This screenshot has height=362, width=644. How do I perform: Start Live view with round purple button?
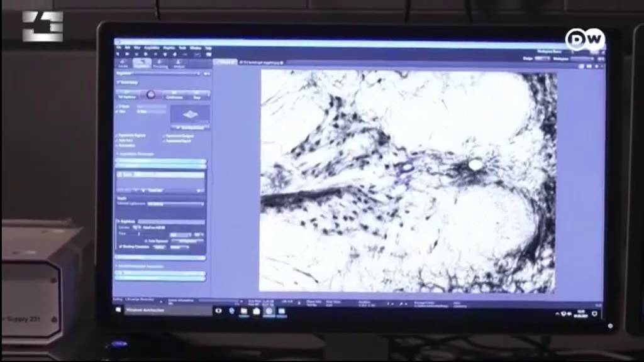point(151,96)
